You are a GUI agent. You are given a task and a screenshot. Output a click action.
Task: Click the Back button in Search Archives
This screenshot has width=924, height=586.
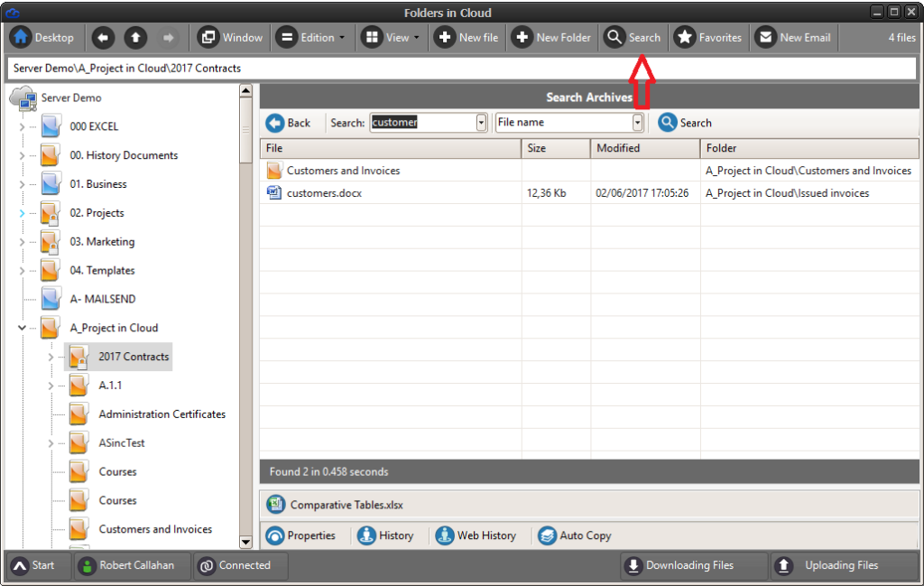(x=290, y=122)
